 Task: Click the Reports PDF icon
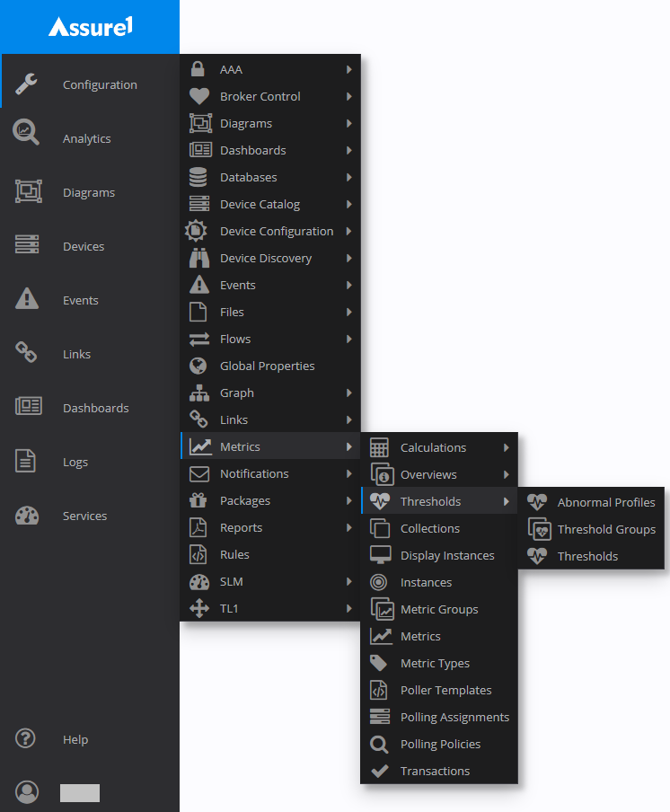click(x=198, y=527)
